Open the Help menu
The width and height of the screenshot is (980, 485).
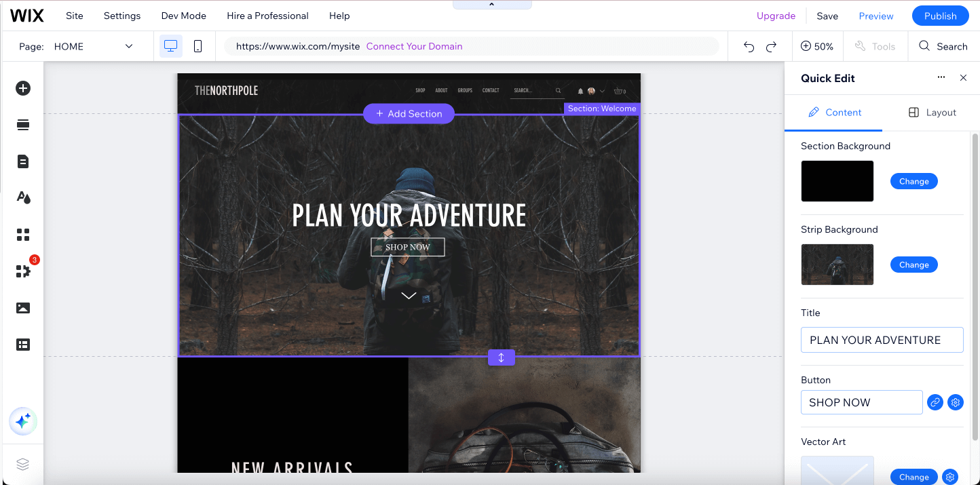coord(339,16)
